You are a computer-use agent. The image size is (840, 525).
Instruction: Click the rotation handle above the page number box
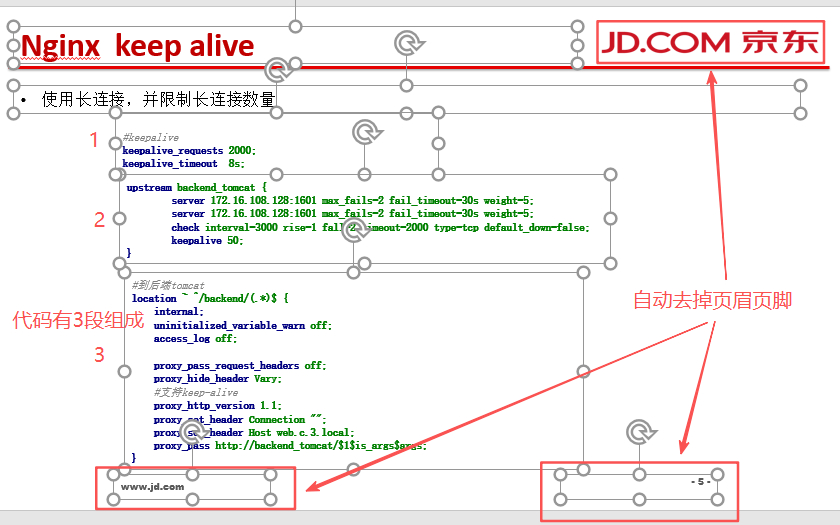(641, 432)
